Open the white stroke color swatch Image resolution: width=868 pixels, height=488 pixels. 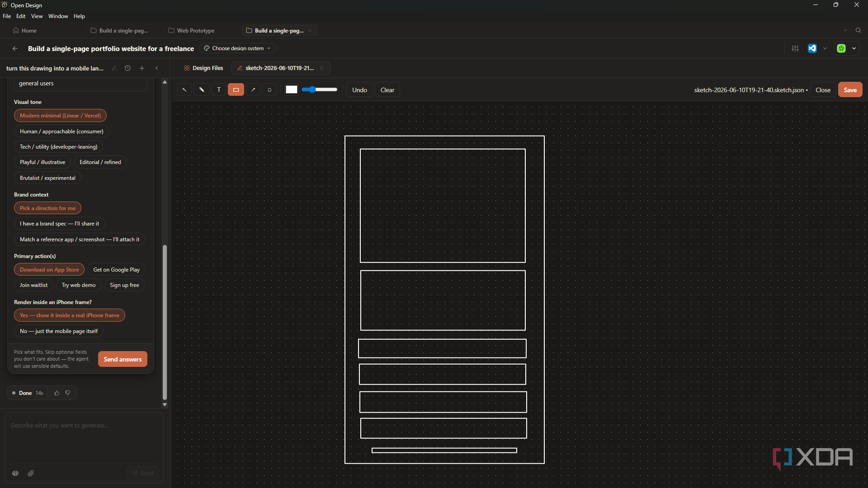tap(292, 89)
